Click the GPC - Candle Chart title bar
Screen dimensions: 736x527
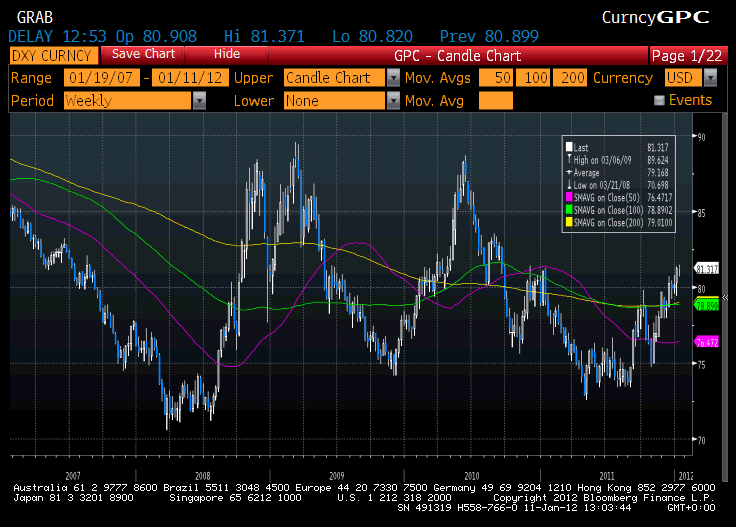point(458,56)
